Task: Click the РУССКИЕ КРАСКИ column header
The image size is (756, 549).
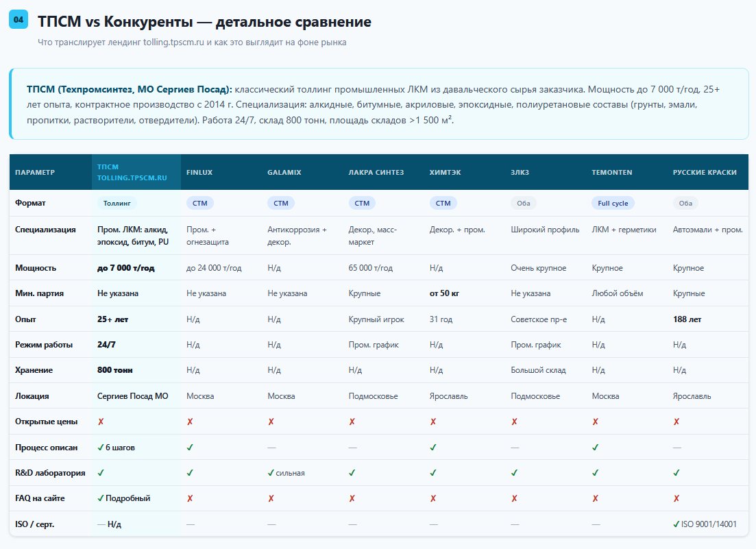Action: pyautogui.click(x=705, y=172)
